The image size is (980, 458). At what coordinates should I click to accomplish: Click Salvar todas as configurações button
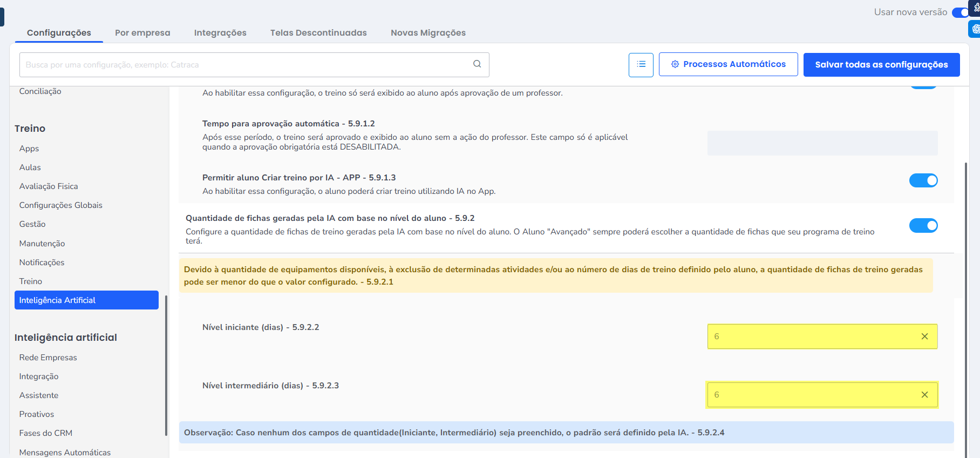[881, 65]
